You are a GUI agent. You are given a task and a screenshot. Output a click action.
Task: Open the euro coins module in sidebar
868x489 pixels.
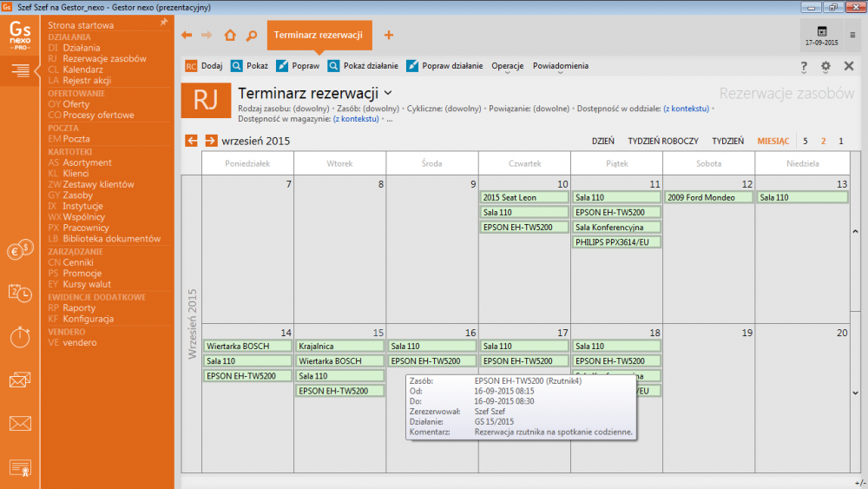pyautogui.click(x=19, y=251)
